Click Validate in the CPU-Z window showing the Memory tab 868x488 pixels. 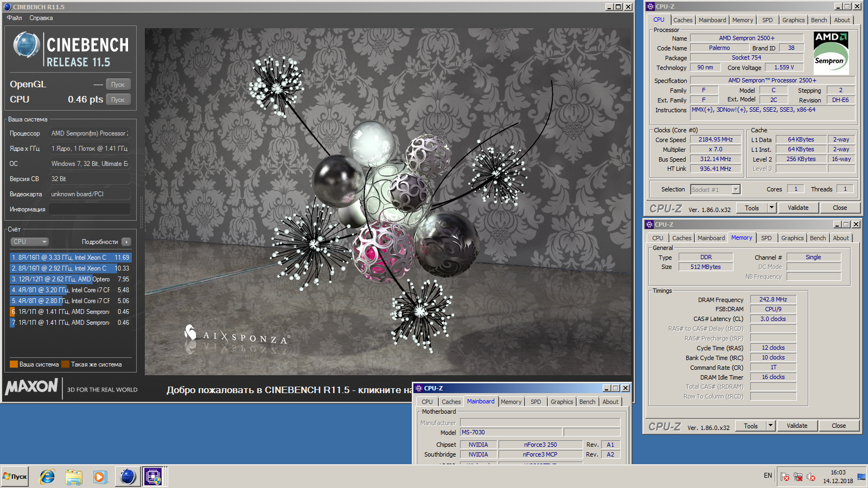click(x=797, y=426)
